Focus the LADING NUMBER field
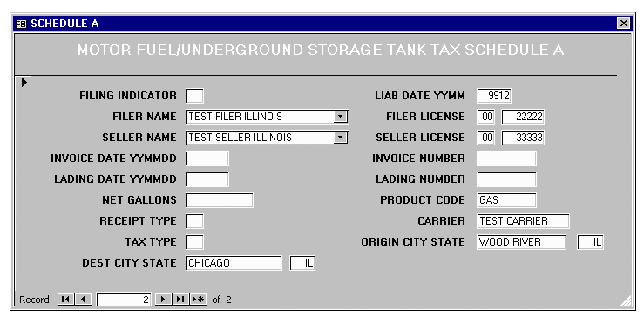644x324 pixels. 506,179
